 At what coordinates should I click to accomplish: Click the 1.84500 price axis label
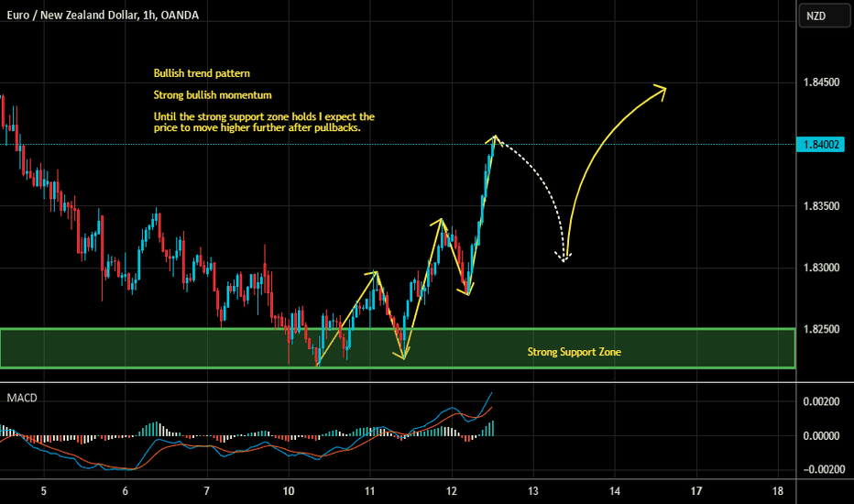click(x=821, y=82)
